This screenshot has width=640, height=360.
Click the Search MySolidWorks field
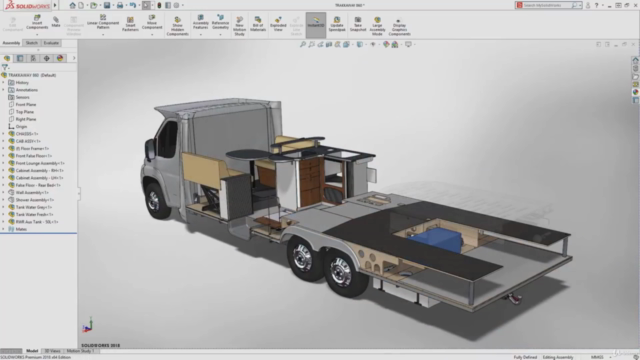click(x=549, y=5)
